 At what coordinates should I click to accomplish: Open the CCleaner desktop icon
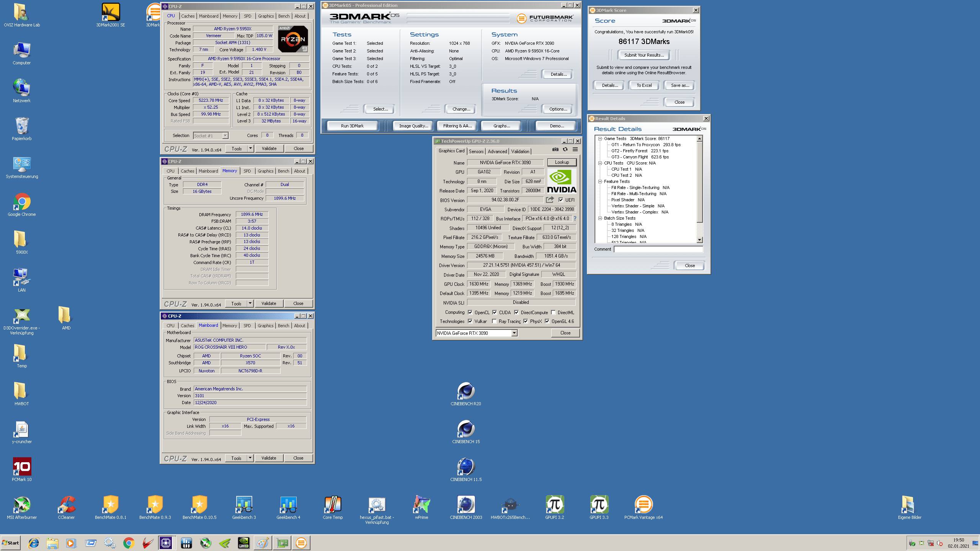(x=66, y=508)
